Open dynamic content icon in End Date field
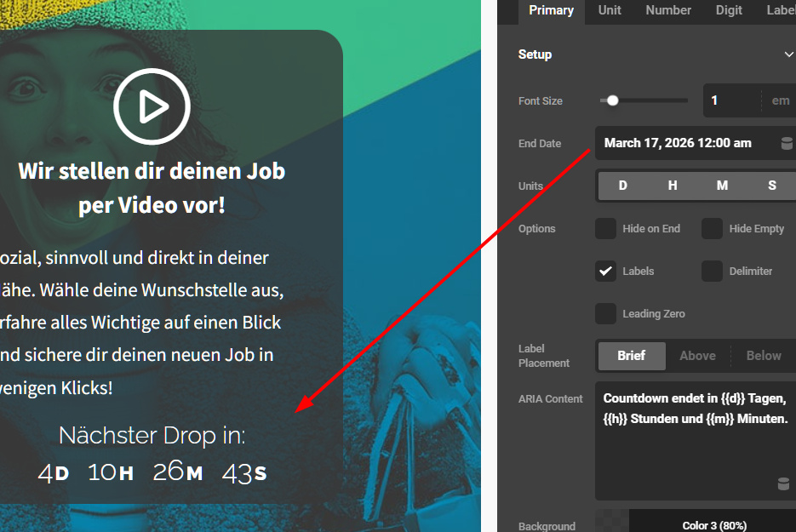The height and width of the screenshot is (532, 796). pyautogui.click(x=786, y=144)
